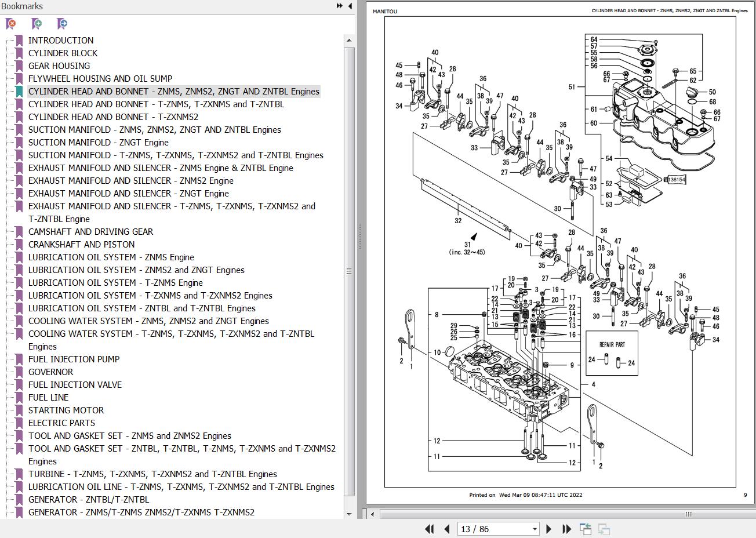Open the GOVERNOR bookmark
Viewport: 756px width, 538px height.
pyautogui.click(x=50, y=372)
